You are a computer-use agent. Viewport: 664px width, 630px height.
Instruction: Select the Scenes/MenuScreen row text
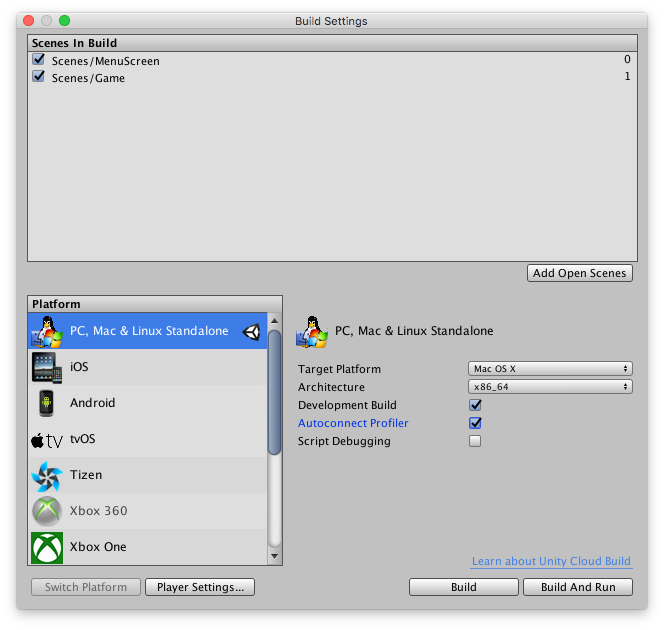click(x=106, y=61)
